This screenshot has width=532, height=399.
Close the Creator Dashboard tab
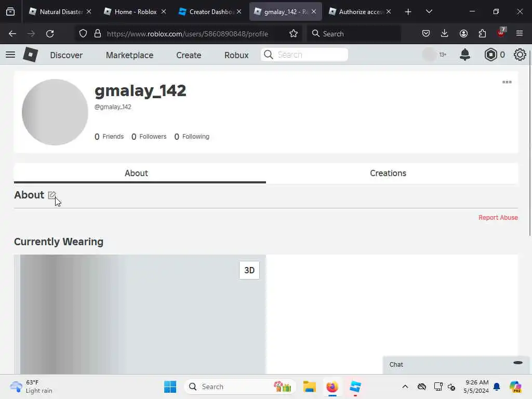[239, 11]
